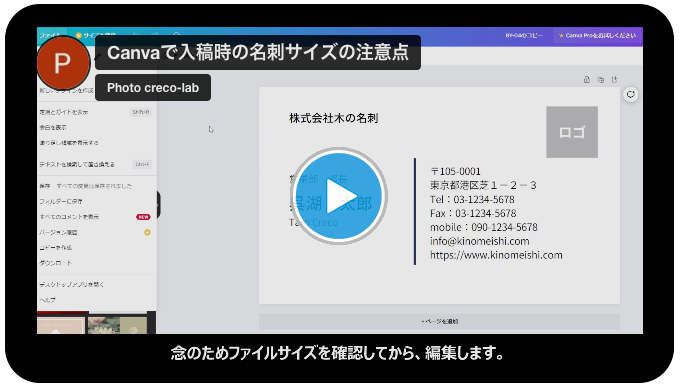Image resolution: width=680 pixels, height=388 pixels.
Task: Click the add page icon above canvas
Action: tap(614, 80)
